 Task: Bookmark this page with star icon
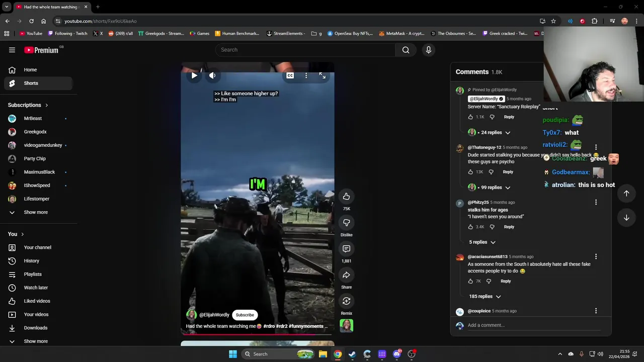553,21
